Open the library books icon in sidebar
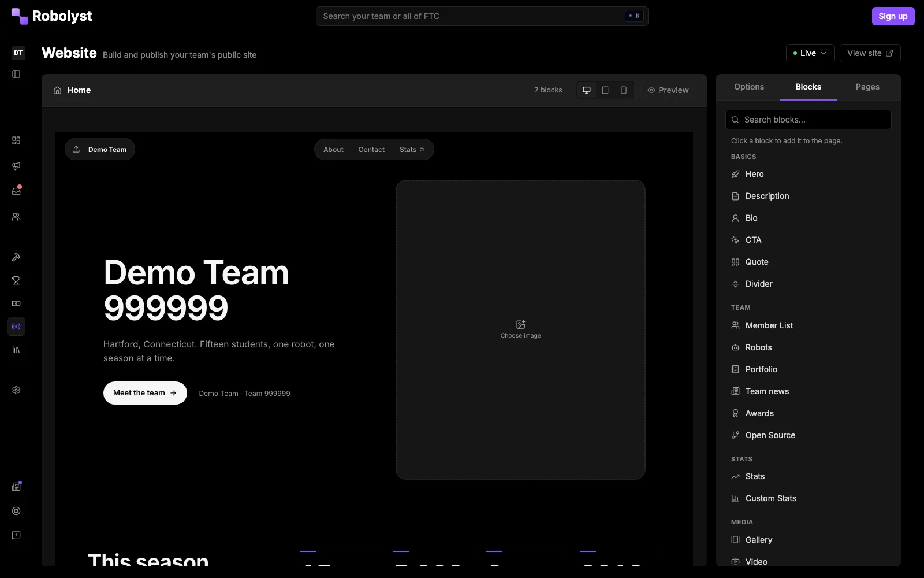924x578 pixels. [x=16, y=350]
